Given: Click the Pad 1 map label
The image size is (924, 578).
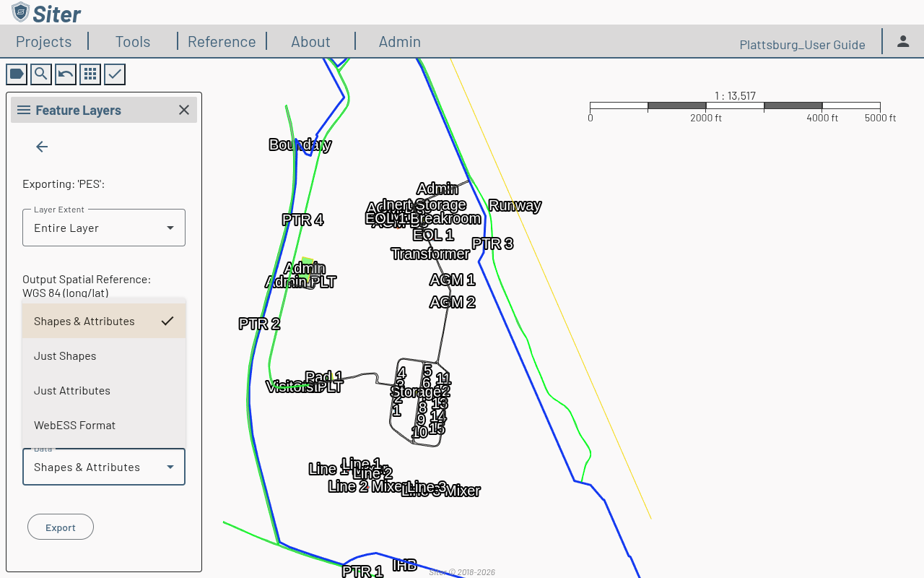Looking at the screenshot, I should [324, 376].
